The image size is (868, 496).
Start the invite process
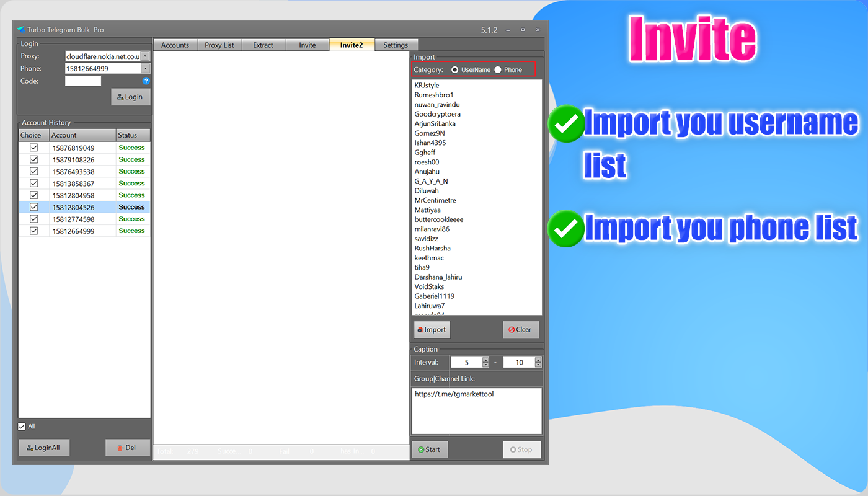point(430,449)
